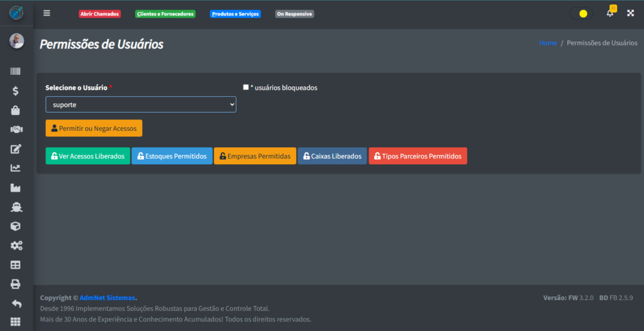This screenshot has height=331, width=644.
Task: Go to Home via breadcrumb link
Action: (547, 43)
